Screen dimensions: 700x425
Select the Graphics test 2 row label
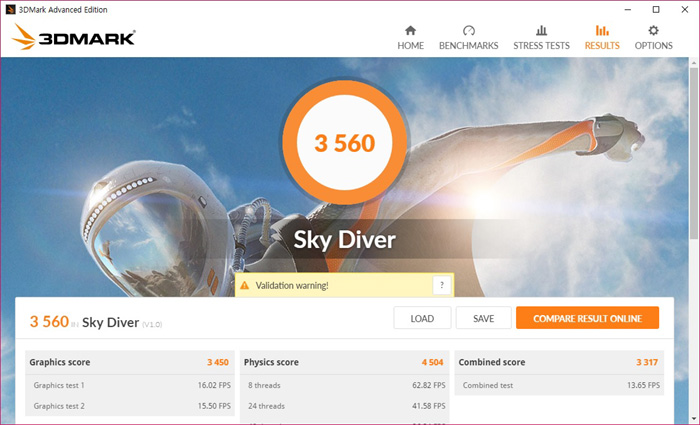coord(59,406)
